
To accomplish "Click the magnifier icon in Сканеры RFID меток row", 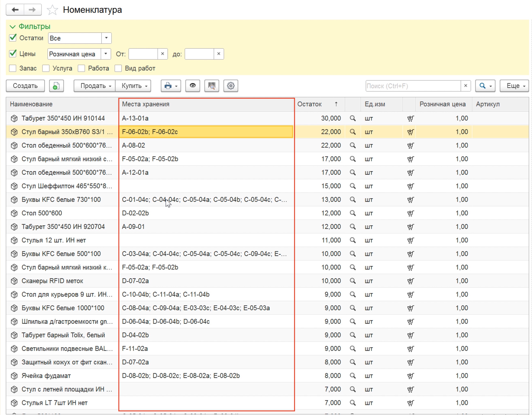I will pyautogui.click(x=353, y=281).
